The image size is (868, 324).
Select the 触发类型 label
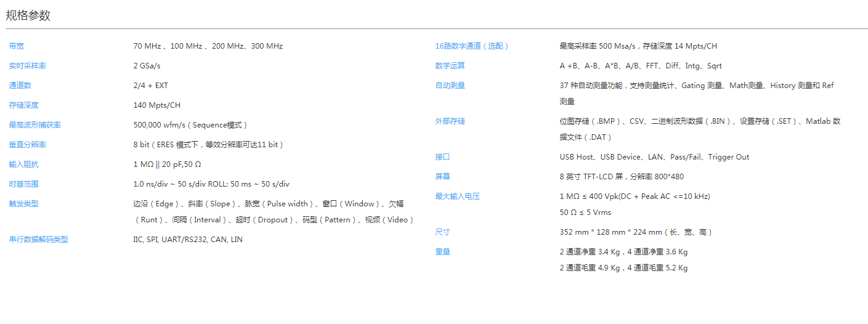pos(24,203)
